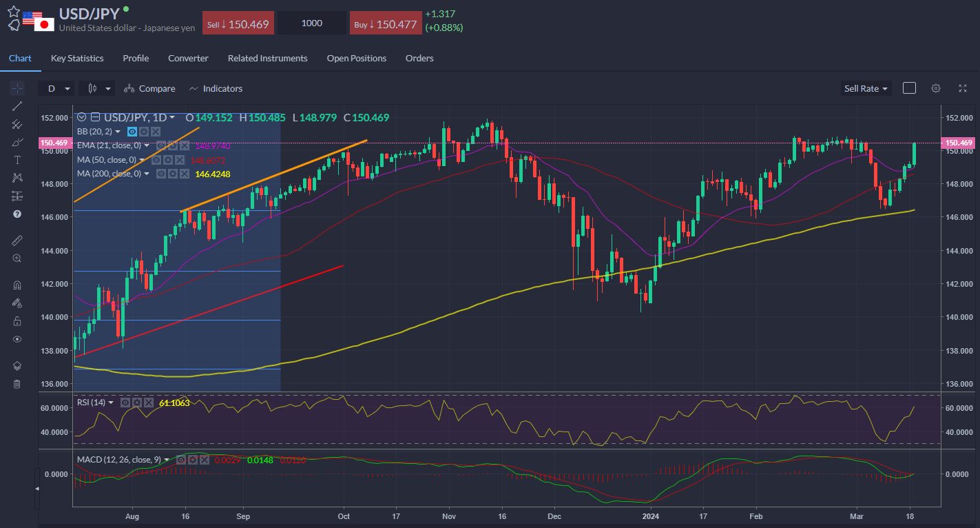Open MA (50, close, 0) settings gear
Screen dimensions: 980x528
point(168,160)
